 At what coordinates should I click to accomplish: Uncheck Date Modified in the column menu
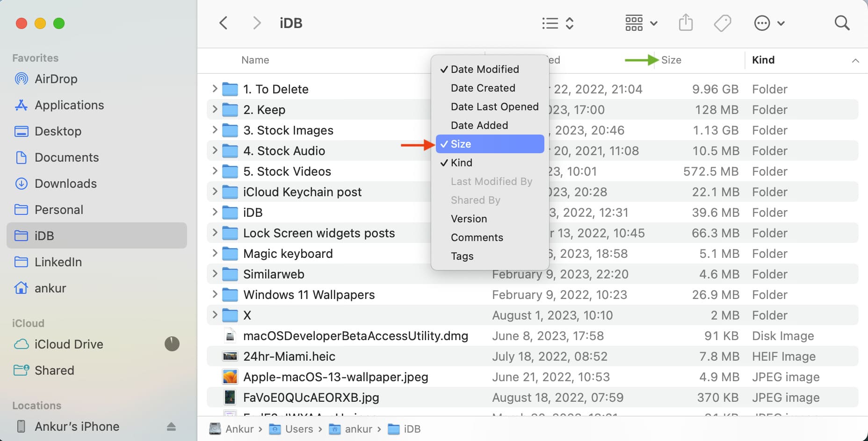pos(485,69)
